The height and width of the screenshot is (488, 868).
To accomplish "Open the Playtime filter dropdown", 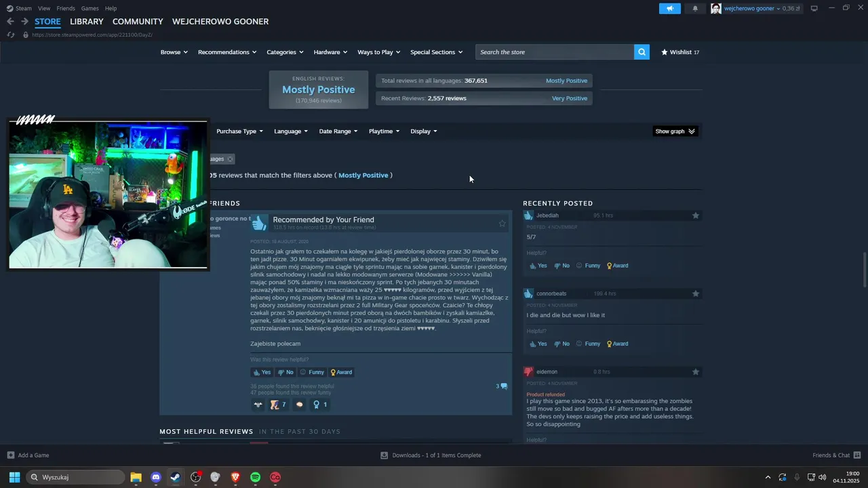I will 384,131.
